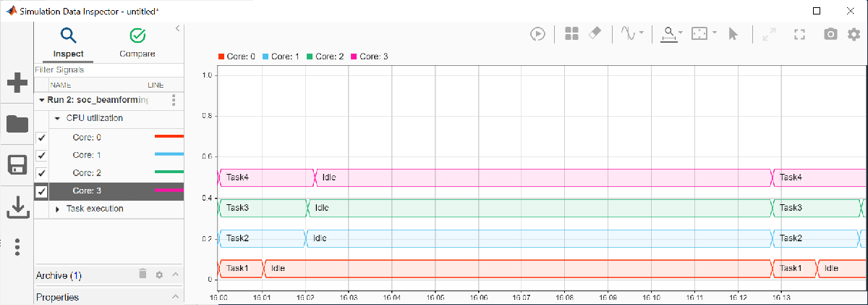Open a saved session with the folder icon
Screen dimensions: 868x305
coord(17,124)
